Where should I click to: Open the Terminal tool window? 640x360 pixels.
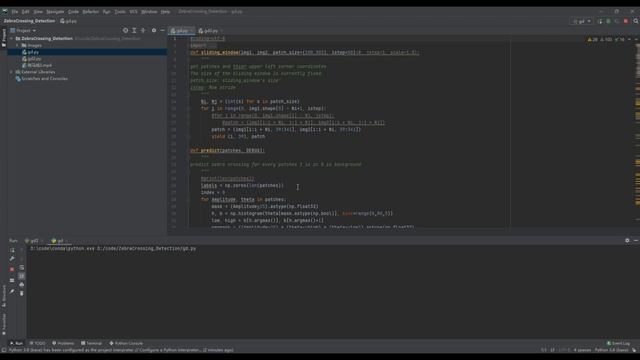coord(91,343)
